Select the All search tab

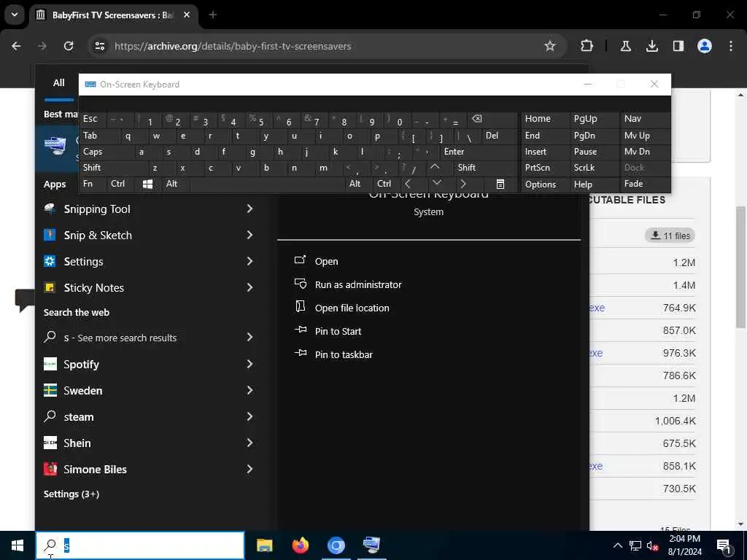click(x=58, y=83)
